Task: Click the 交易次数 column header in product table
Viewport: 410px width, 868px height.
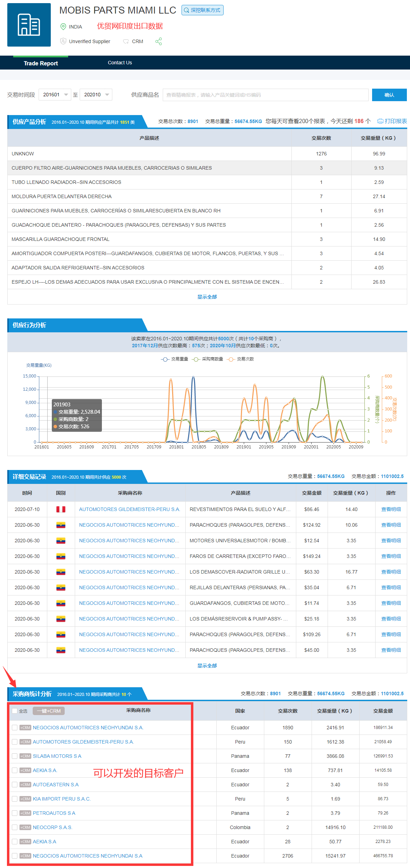Action: (x=321, y=138)
